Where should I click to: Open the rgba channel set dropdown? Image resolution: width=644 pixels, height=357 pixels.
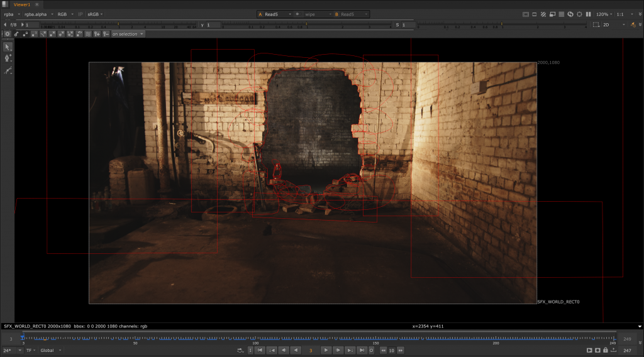point(10,14)
